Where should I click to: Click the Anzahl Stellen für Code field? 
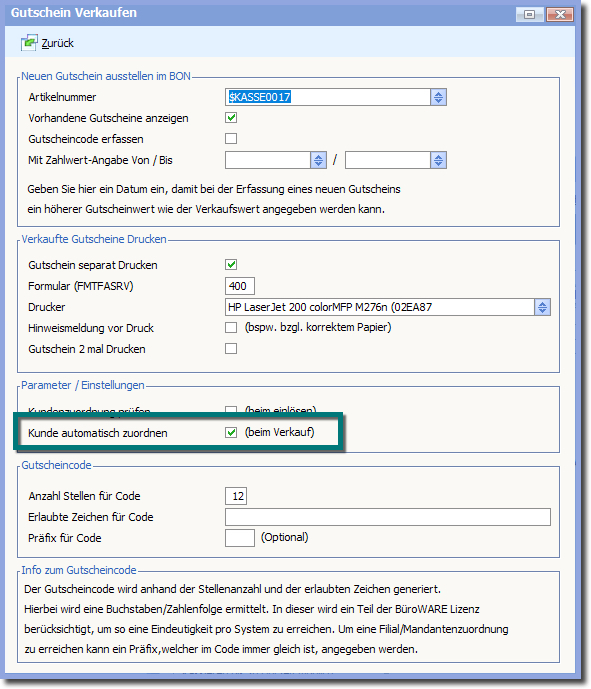(236, 496)
